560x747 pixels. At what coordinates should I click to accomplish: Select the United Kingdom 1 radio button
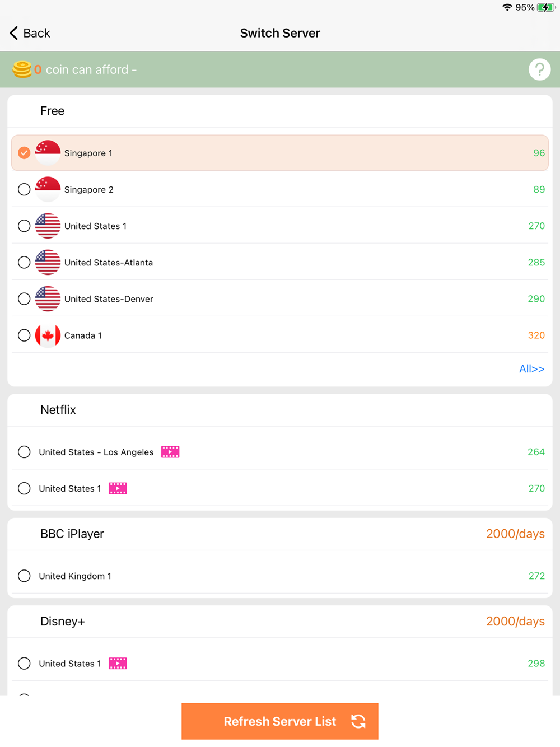(24, 576)
